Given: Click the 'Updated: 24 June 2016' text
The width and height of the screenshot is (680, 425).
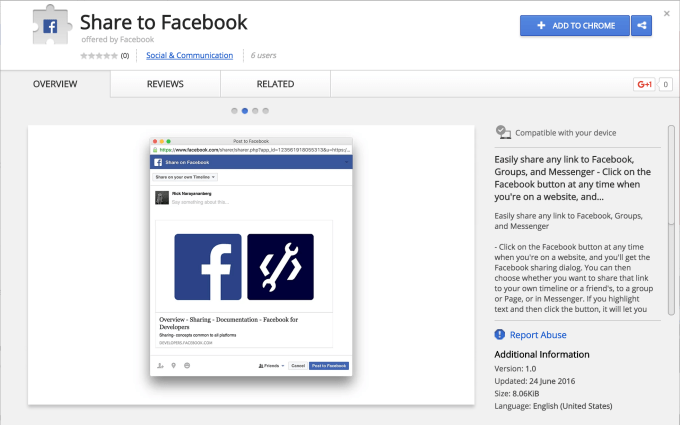Looking at the screenshot, I should 535,381.
